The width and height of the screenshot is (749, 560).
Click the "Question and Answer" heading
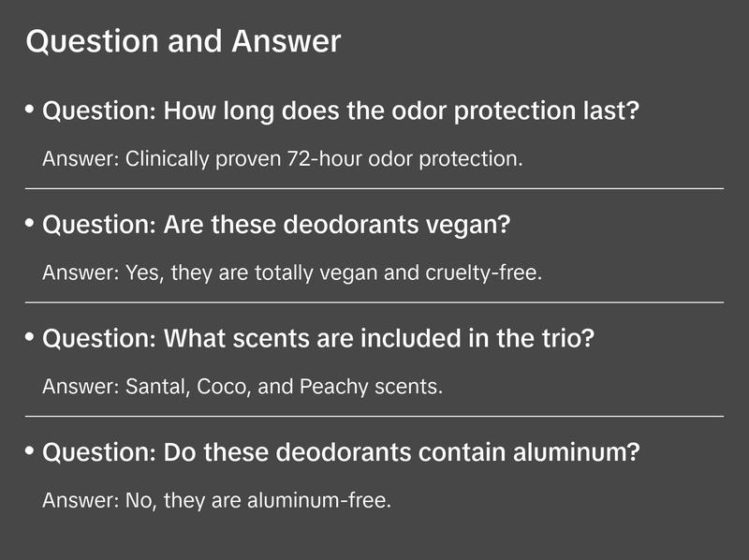184,42
